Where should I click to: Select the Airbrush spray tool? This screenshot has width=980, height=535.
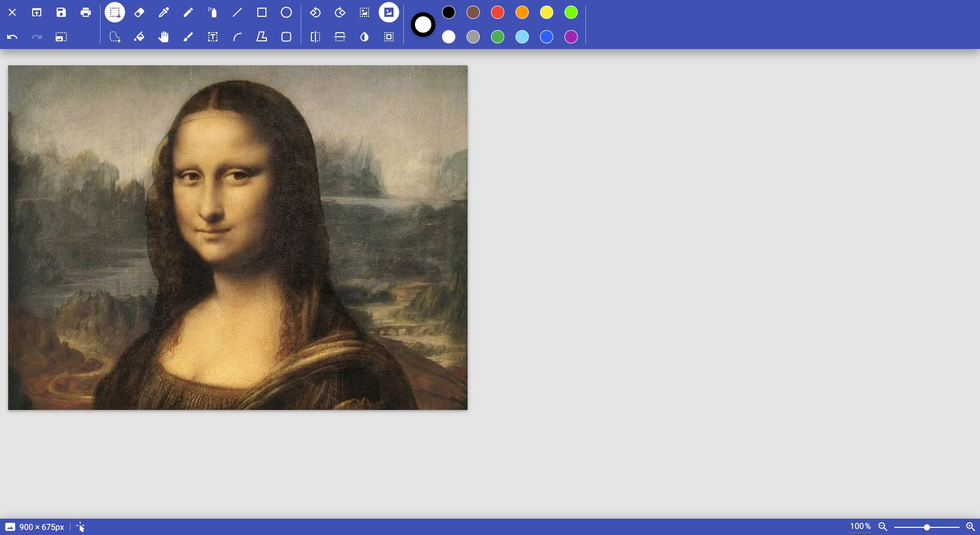pos(213,12)
